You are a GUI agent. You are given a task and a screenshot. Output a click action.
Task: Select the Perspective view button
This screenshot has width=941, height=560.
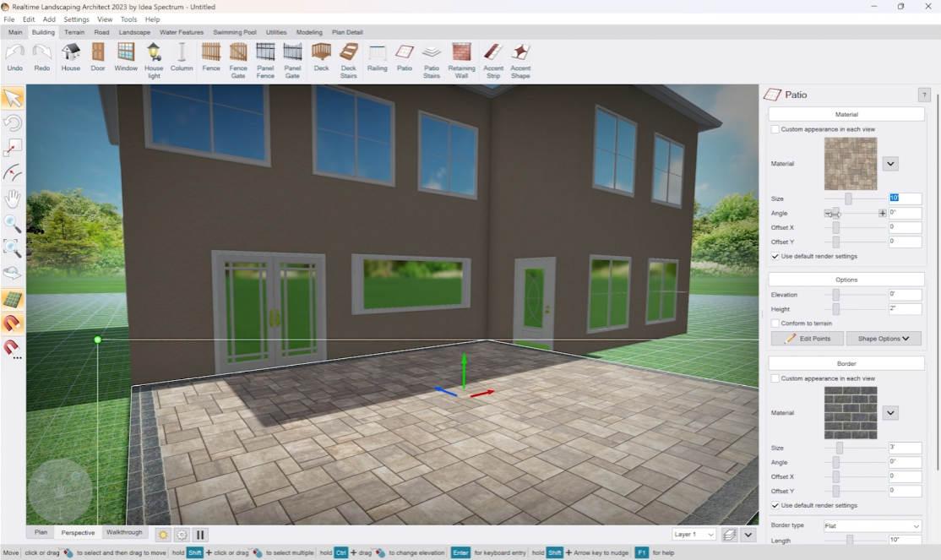(x=78, y=532)
